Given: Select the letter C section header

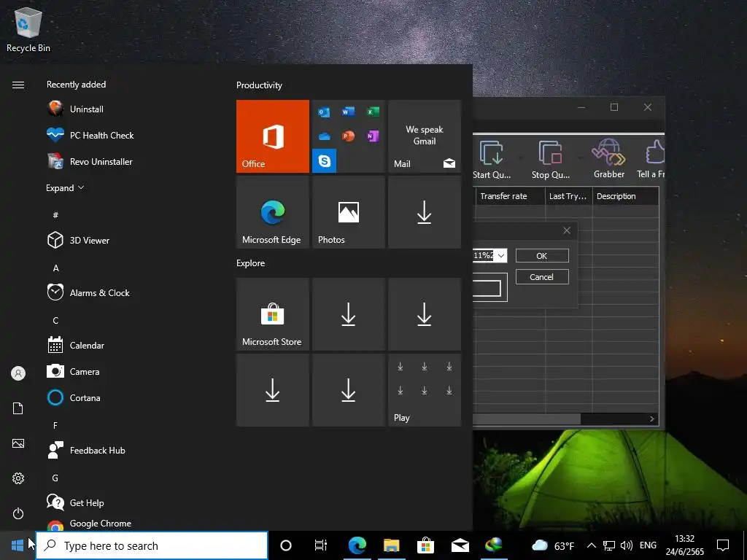Looking at the screenshot, I should (x=55, y=321).
